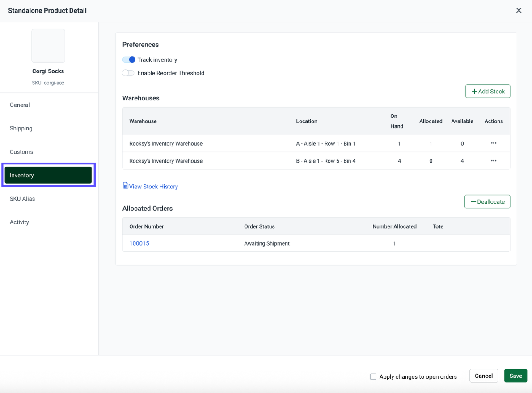The height and width of the screenshot is (393, 532).
Task: Click the Tote column header
Action: pyautogui.click(x=438, y=226)
